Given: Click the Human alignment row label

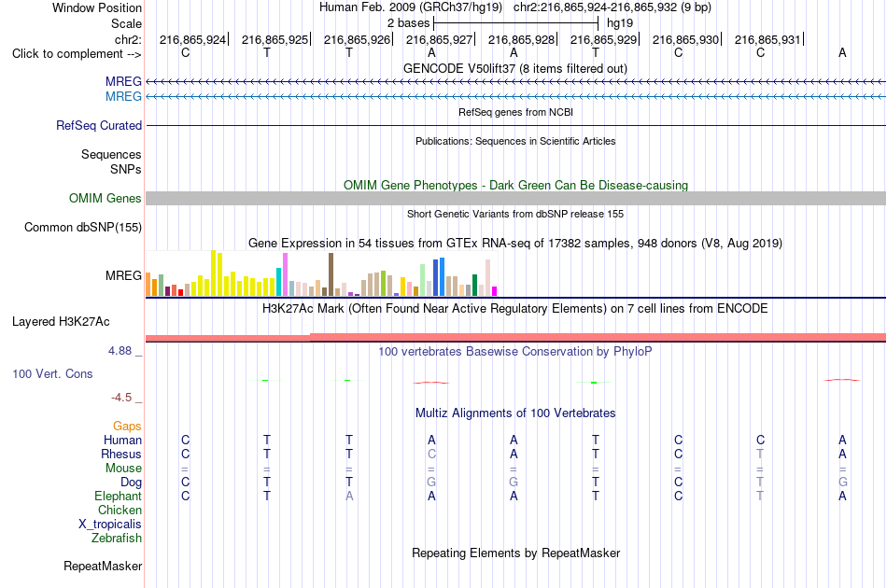Looking at the screenshot, I should pyautogui.click(x=122, y=440).
